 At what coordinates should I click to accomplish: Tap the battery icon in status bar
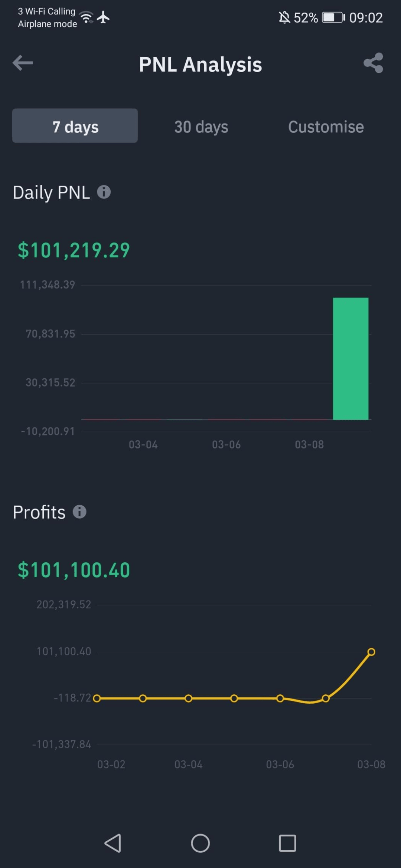pos(333,17)
